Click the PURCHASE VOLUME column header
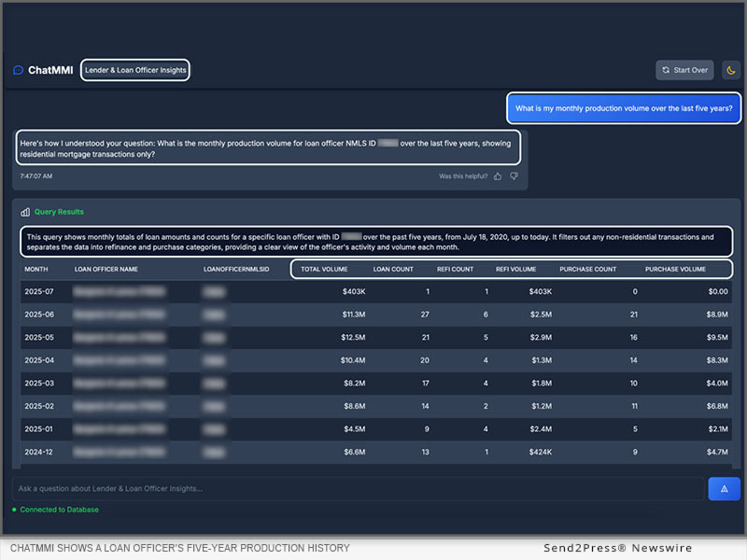This screenshot has width=747, height=560. [675, 269]
